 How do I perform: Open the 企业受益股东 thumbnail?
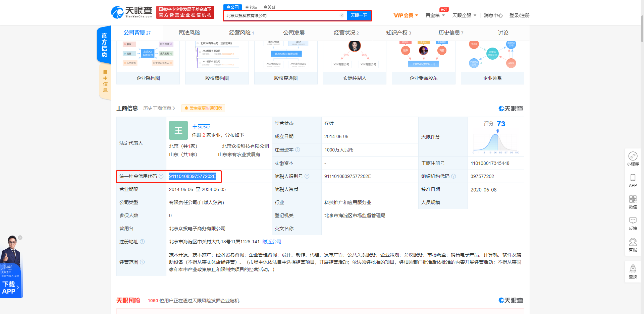click(424, 62)
